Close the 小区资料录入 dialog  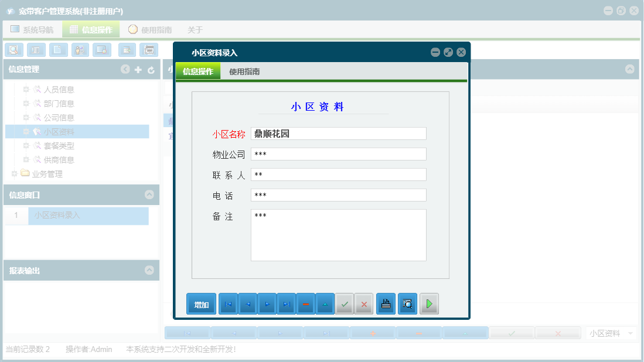pos(461,52)
